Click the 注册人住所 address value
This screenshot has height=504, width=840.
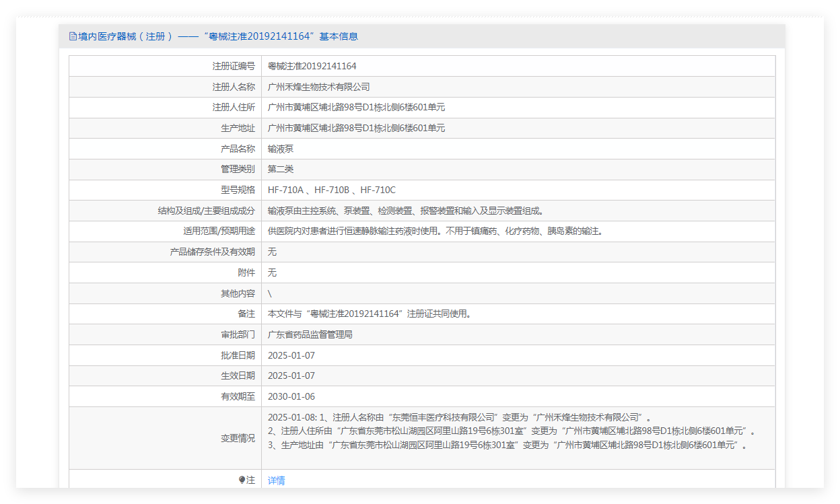click(x=356, y=108)
